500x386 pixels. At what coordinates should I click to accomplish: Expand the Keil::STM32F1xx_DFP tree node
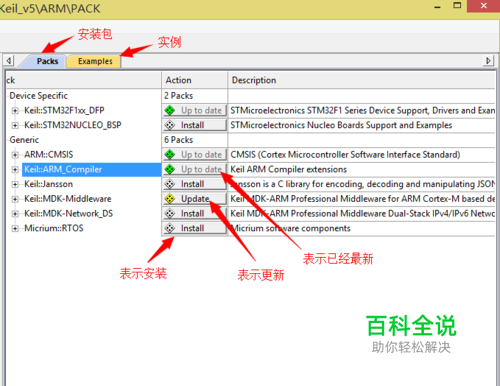[15, 111]
